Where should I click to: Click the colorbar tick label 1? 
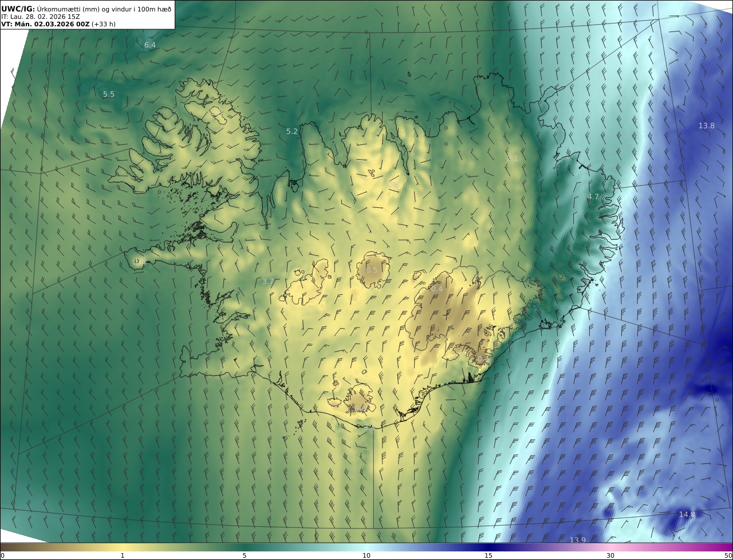[123, 555]
